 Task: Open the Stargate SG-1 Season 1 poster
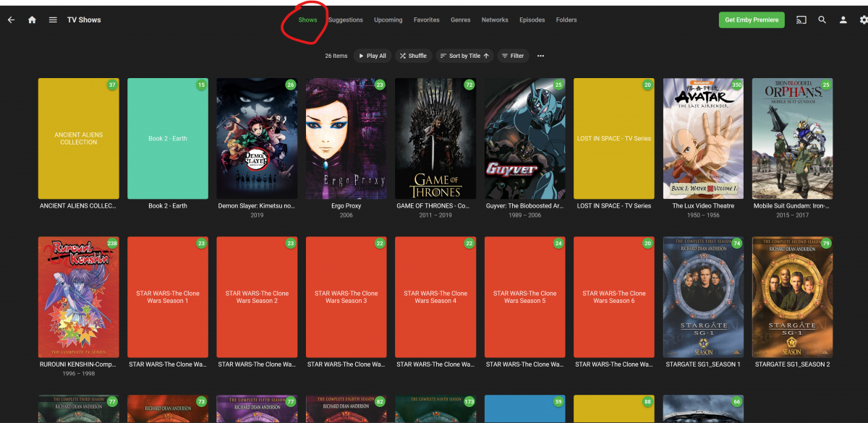point(703,297)
